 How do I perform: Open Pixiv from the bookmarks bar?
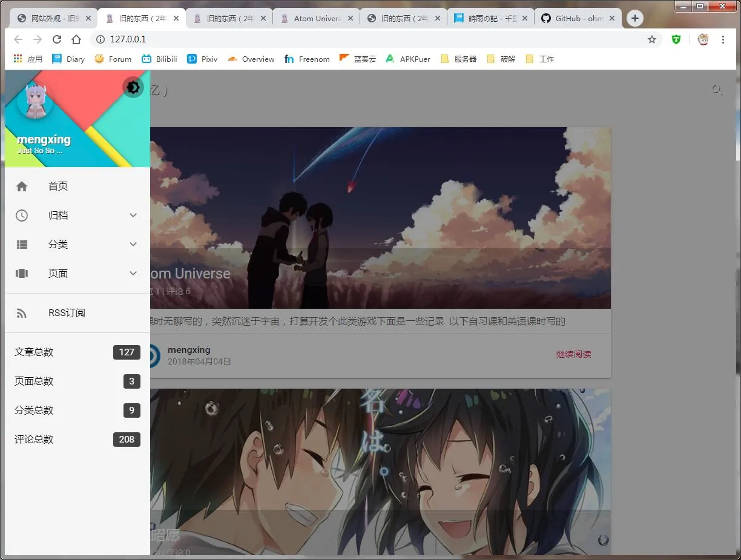click(202, 59)
